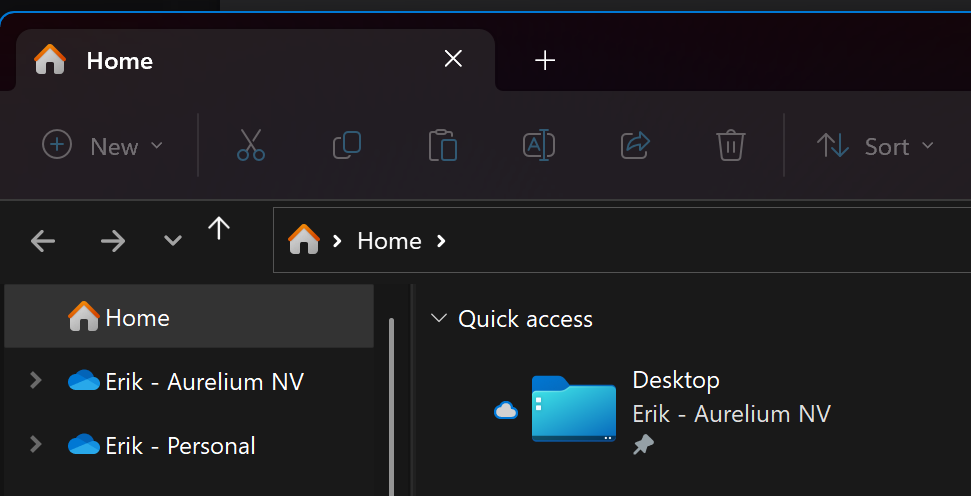Expand Erik - Aurelium NV tree node
This screenshot has height=496, width=971.
(36, 381)
